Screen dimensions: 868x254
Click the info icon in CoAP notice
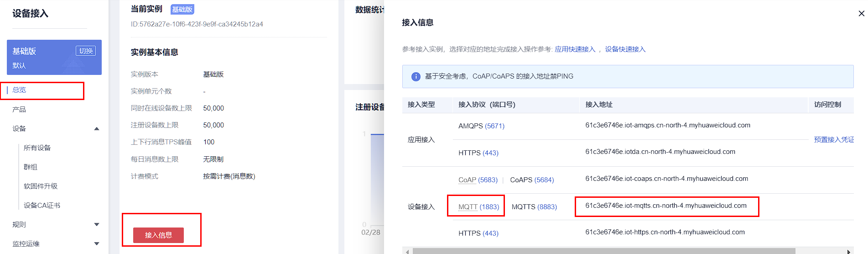(416, 77)
